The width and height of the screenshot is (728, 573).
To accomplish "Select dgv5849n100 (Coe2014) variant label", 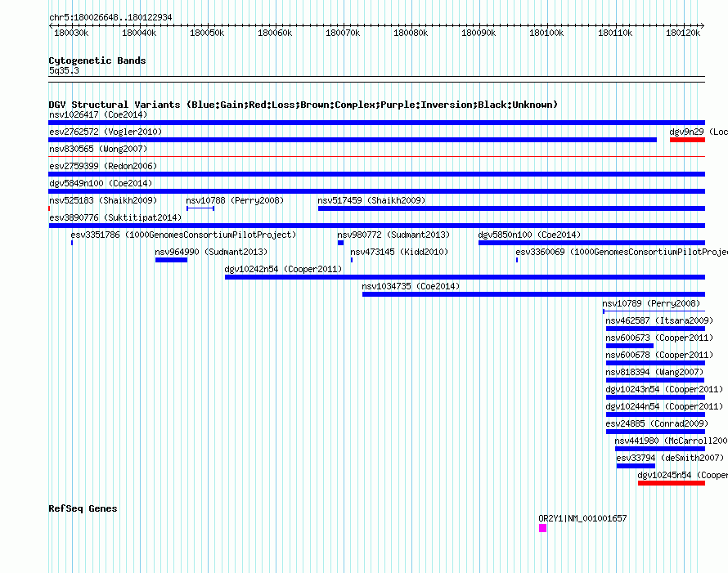I will click(101, 183).
